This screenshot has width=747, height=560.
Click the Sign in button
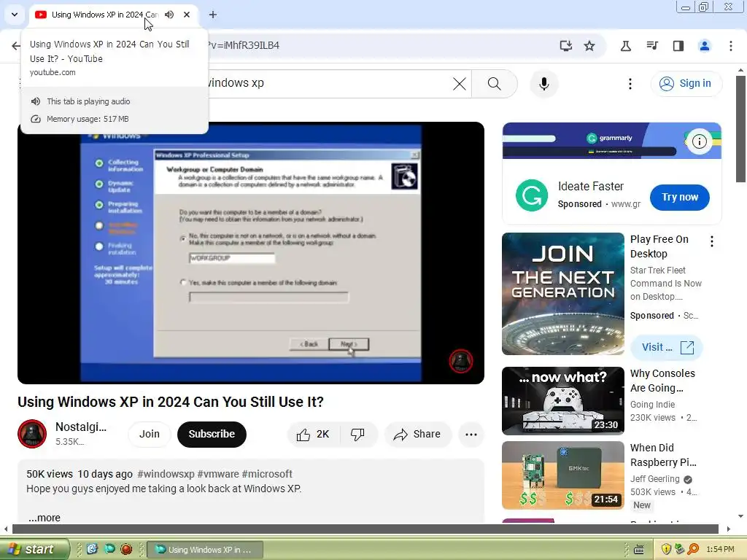686,83
